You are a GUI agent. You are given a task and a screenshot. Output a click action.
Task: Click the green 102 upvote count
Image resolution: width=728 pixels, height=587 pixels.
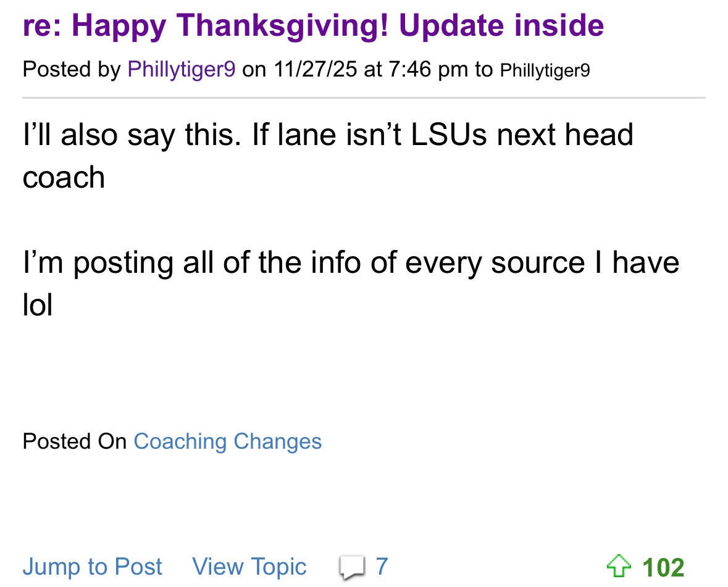(x=663, y=567)
